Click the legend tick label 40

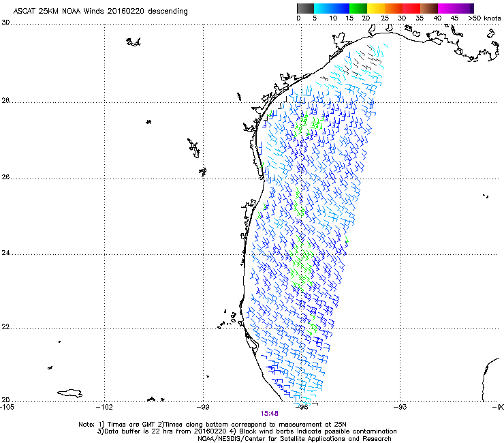pyautogui.click(x=437, y=18)
